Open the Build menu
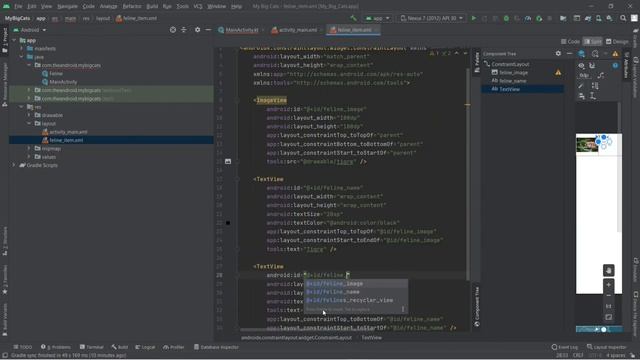 coord(152,7)
